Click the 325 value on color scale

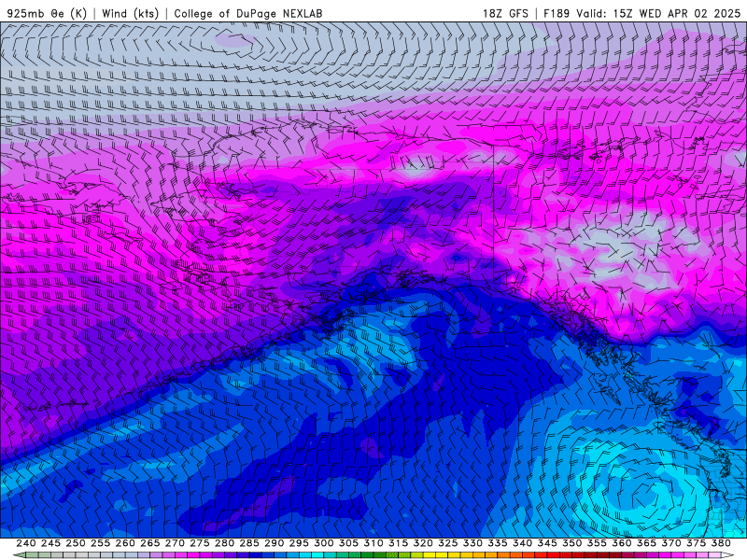pyautogui.click(x=448, y=543)
